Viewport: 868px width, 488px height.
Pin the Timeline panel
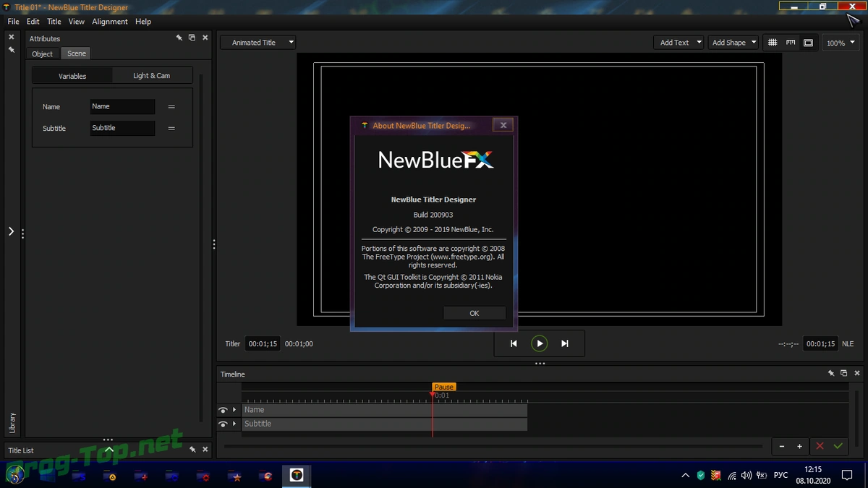click(831, 374)
